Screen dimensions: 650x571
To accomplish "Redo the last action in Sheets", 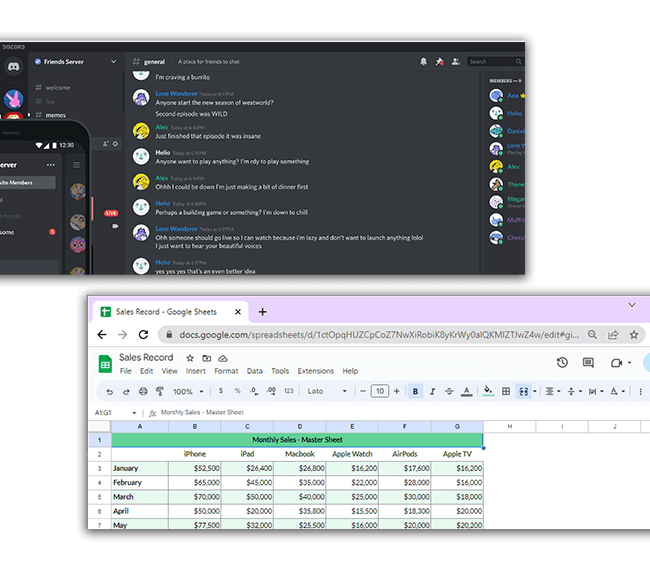I will click(126, 391).
